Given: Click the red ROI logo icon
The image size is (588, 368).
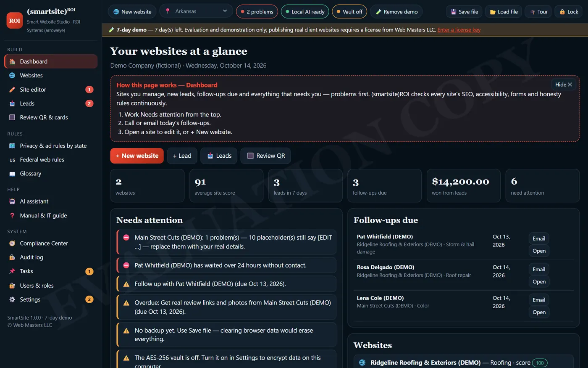Looking at the screenshot, I should [x=15, y=21].
